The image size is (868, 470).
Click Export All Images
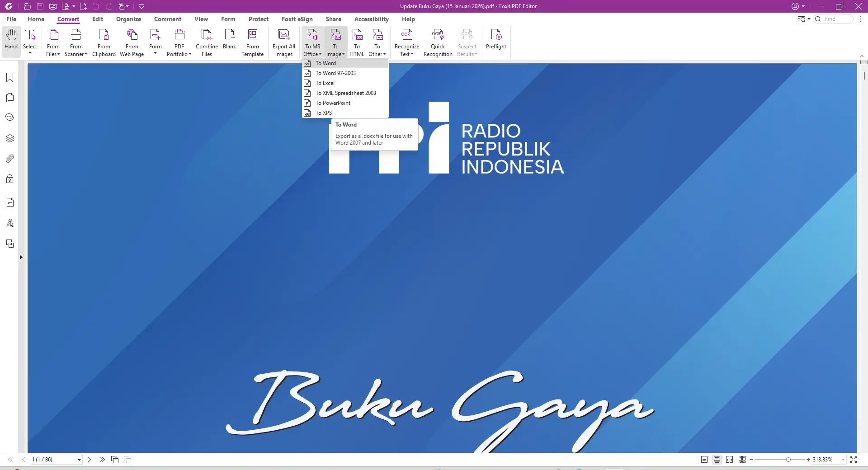[x=284, y=42]
